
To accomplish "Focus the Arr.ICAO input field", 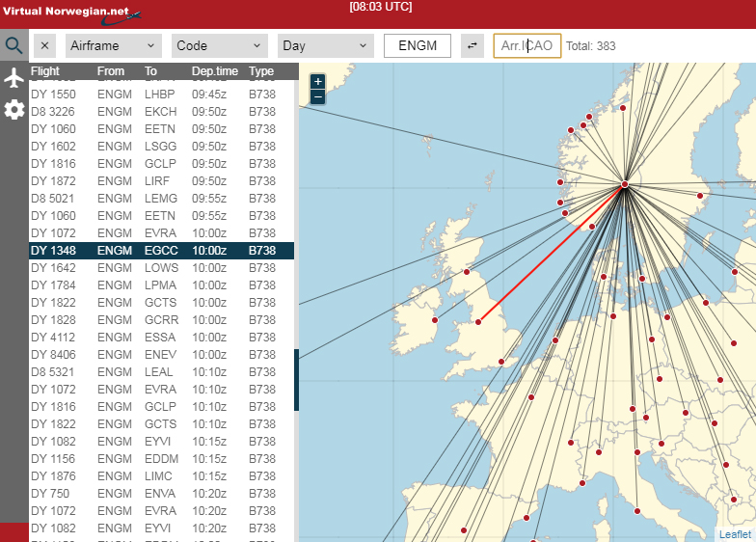I will 526,46.
